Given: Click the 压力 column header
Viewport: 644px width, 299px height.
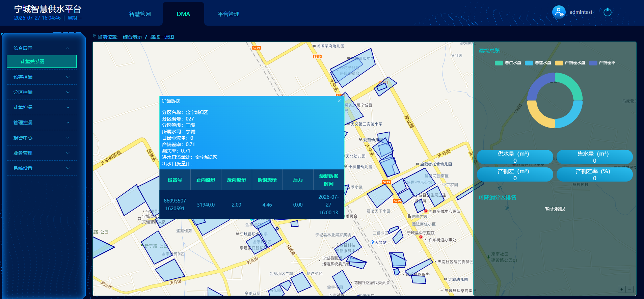Looking at the screenshot, I should [298, 180].
